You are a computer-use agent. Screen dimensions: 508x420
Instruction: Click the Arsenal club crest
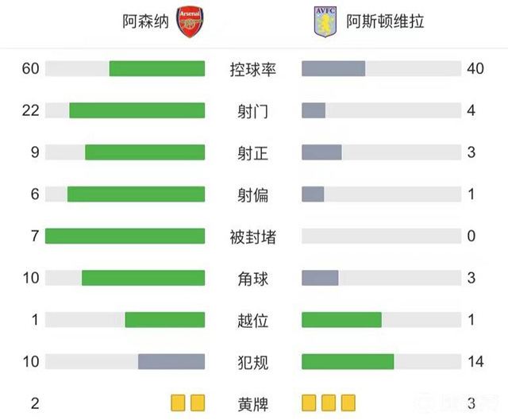tap(189, 22)
